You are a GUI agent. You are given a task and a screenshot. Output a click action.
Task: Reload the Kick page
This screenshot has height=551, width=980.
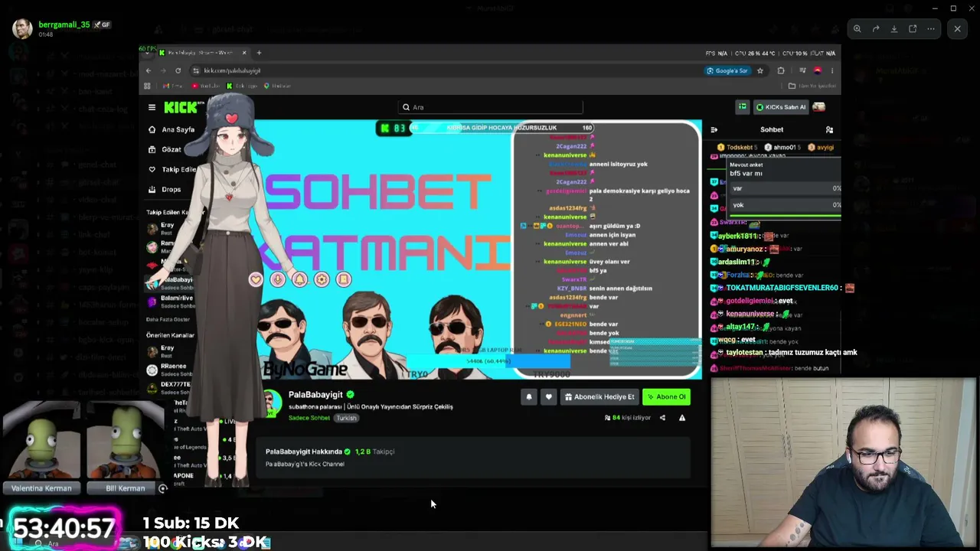178,70
